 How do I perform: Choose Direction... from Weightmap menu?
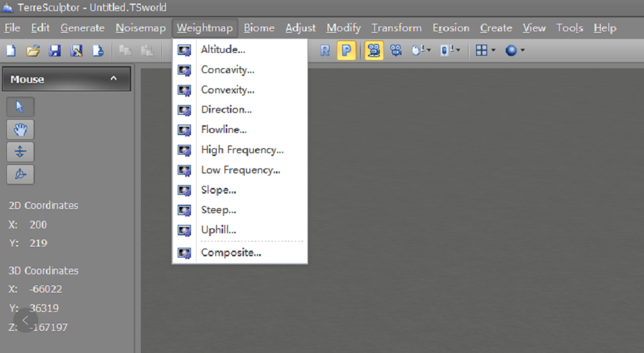click(x=240, y=109)
